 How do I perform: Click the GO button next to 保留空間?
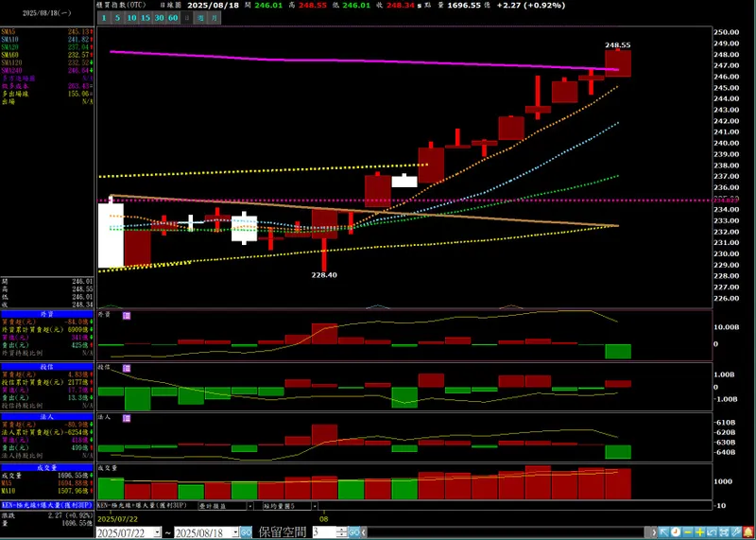click(353, 532)
